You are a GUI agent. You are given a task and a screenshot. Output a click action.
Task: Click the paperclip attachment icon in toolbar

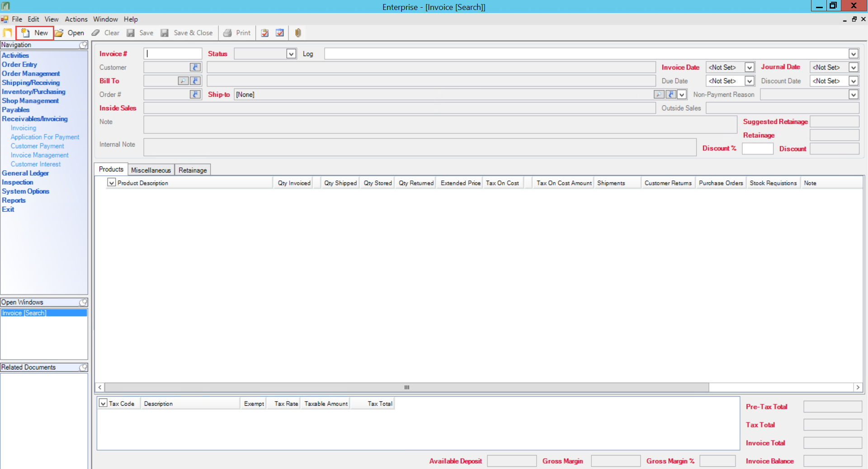[x=298, y=33]
